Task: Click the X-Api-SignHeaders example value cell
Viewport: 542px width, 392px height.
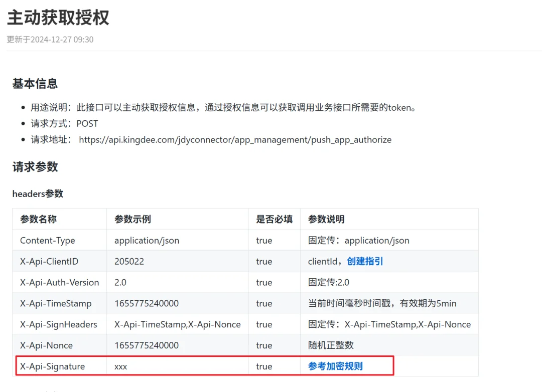Action: 177,324
